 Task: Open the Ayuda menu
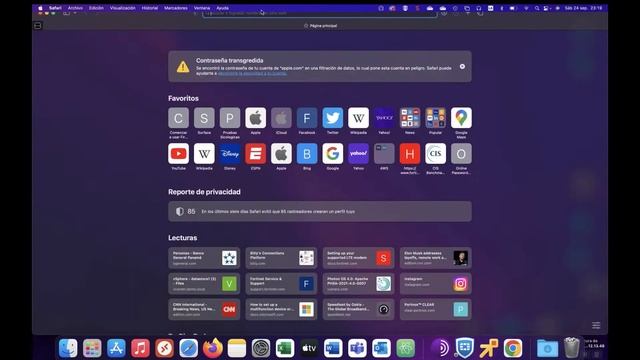(x=222, y=8)
